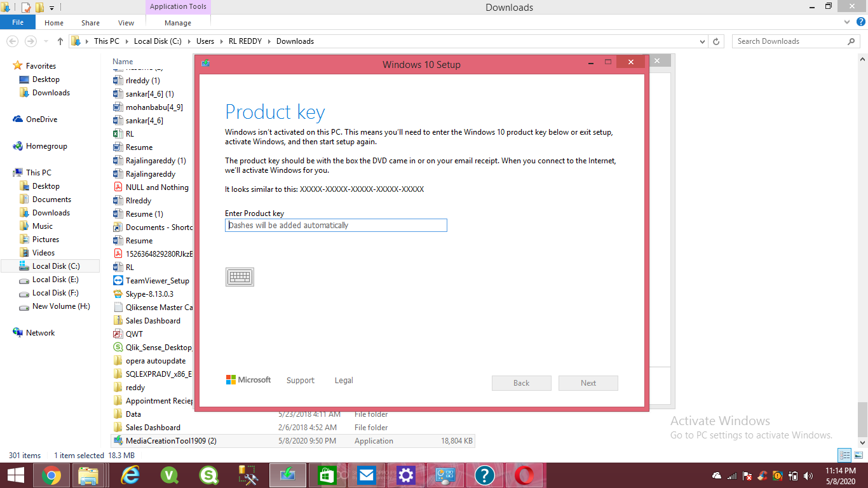Open the View ribbon tab
Screen dimensions: 868x488
[x=126, y=23]
